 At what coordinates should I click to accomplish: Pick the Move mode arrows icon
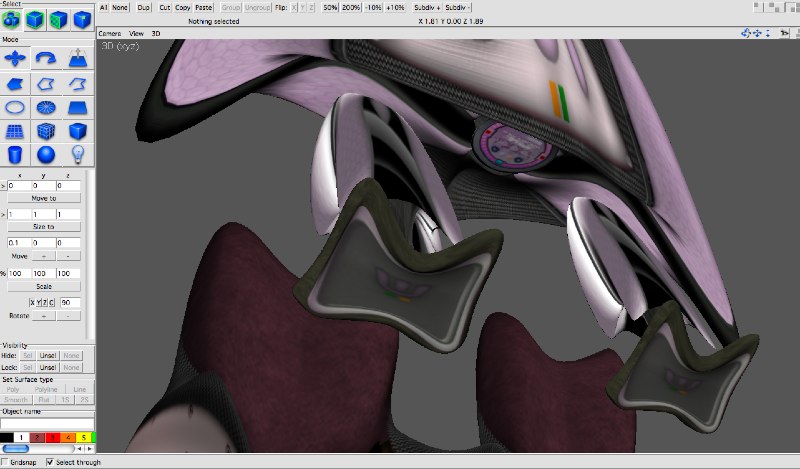click(x=15, y=58)
